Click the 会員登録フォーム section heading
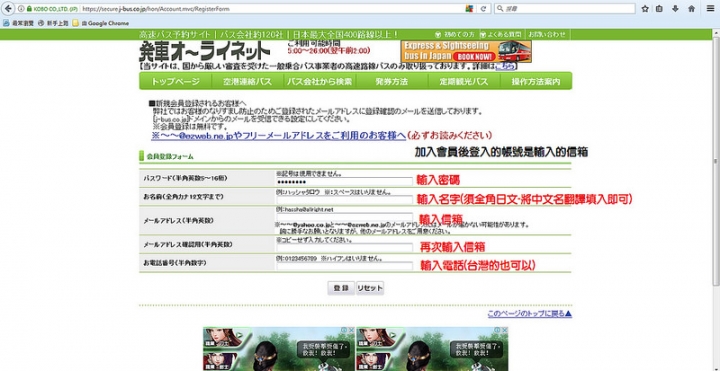The width and height of the screenshot is (720, 371). [x=170, y=157]
